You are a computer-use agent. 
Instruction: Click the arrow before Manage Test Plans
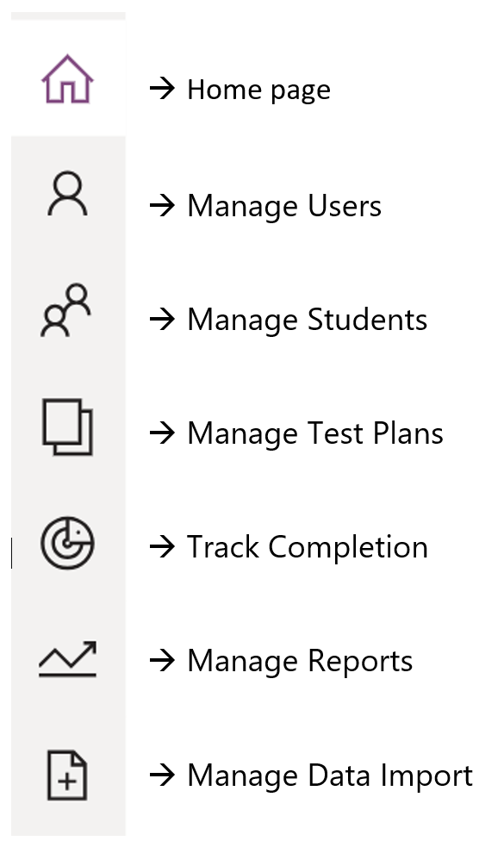(162, 433)
